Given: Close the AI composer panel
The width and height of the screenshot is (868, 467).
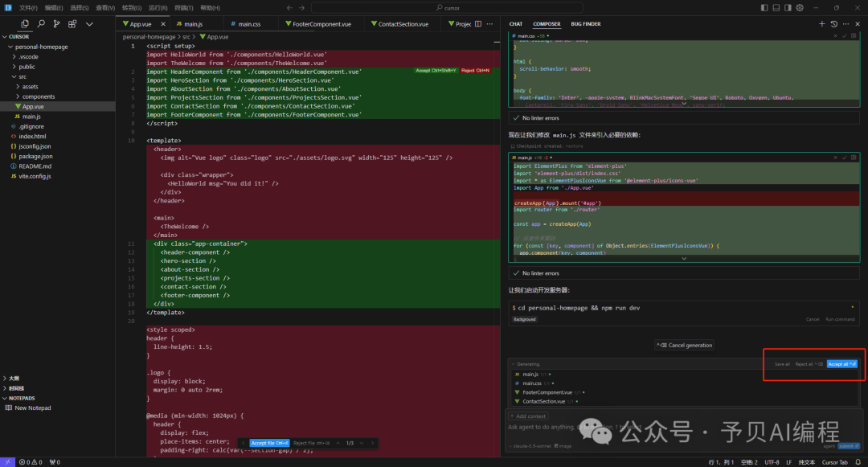Looking at the screenshot, I should click(x=858, y=24).
